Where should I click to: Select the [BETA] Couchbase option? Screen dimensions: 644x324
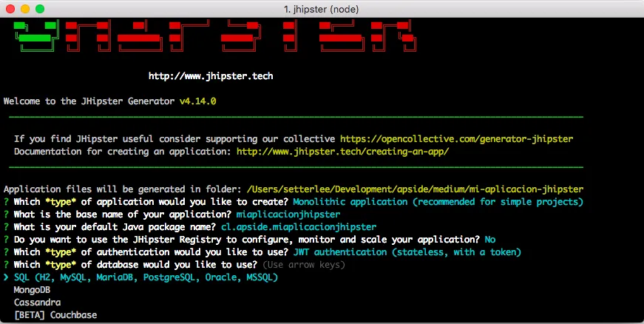click(x=55, y=315)
